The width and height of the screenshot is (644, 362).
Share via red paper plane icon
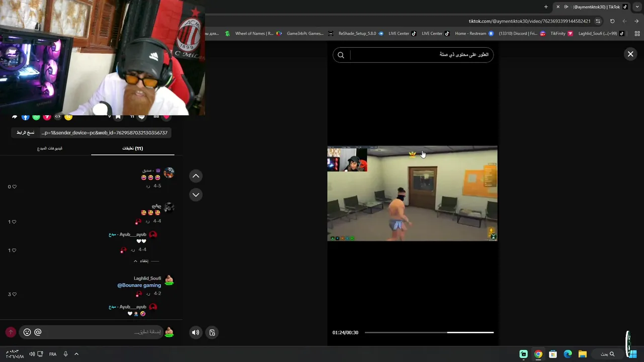pyautogui.click(x=47, y=117)
